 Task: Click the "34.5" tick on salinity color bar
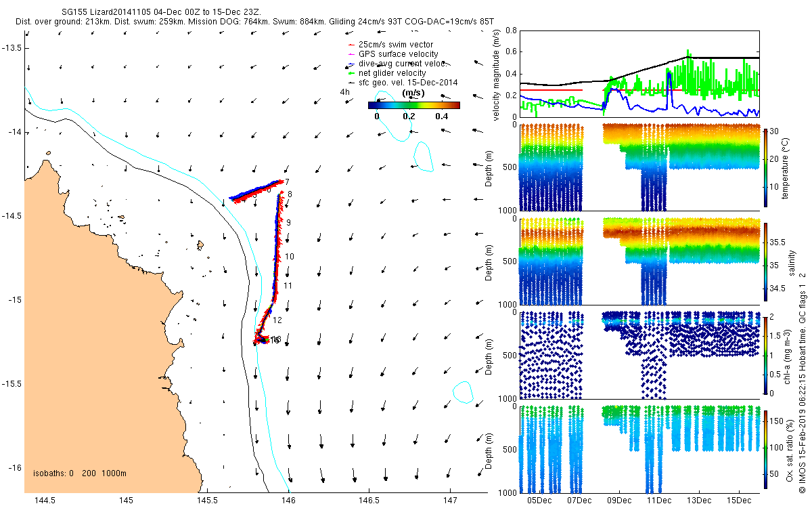[x=778, y=289]
